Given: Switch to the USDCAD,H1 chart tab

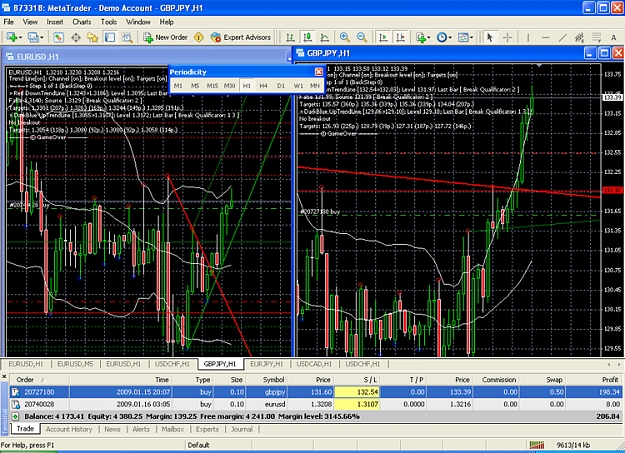Looking at the screenshot, I should pyautogui.click(x=314, y=364).
